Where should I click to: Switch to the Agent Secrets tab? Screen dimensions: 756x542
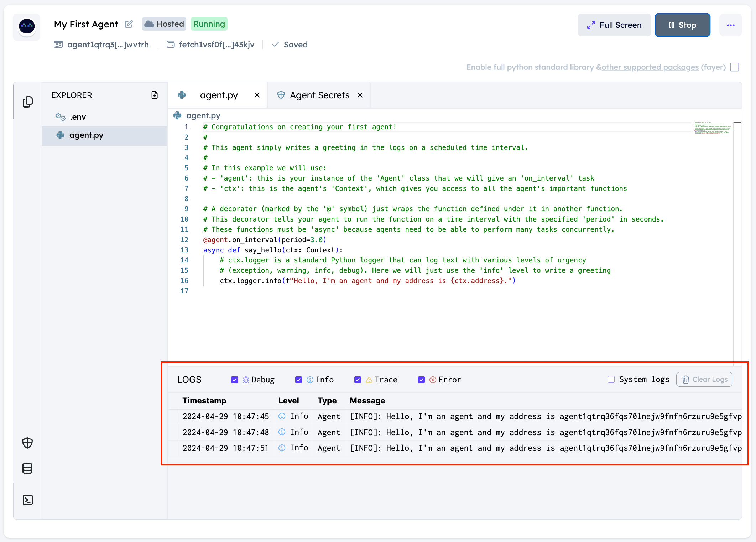[319, 95]
